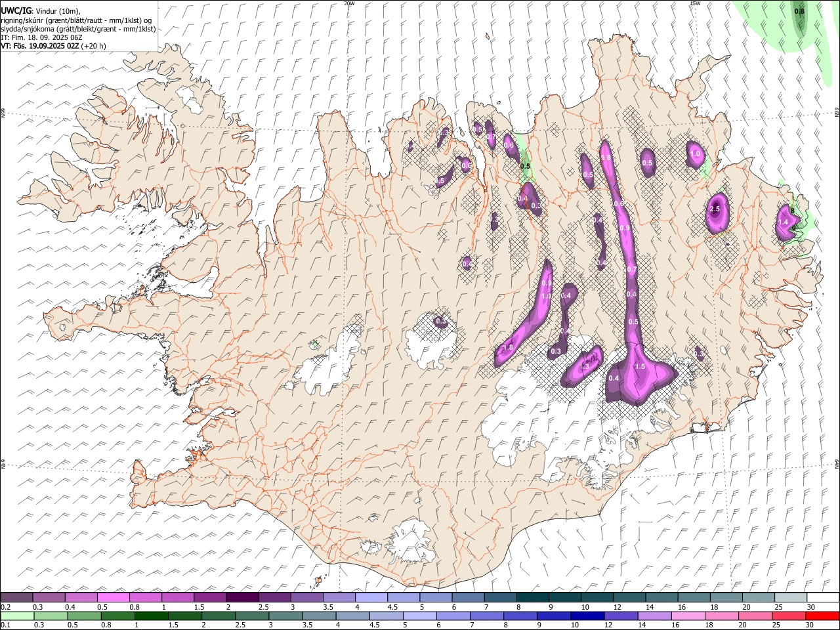Select the deep blue bottom-row swatch labeled 10
This screenshot has height=630, width=840.
click(x=587, y=616)
